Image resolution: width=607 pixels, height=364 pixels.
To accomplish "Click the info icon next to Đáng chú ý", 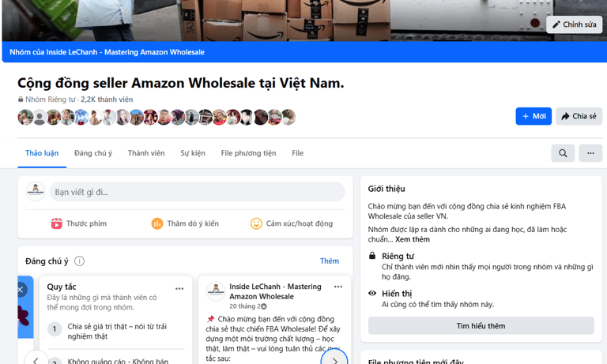I will coord(79,261).
